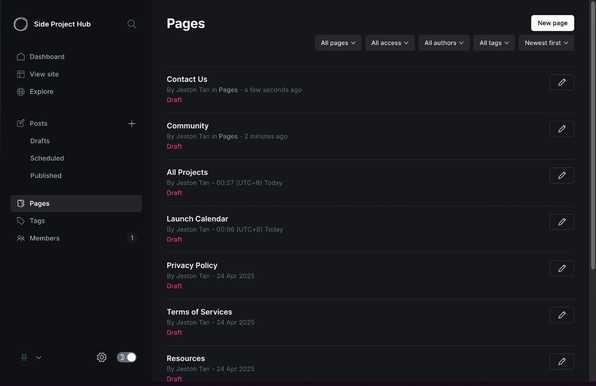Click '2 minutes ago' timestamp text
Screen dimensions: 596x386
pyautogui.click(x=266, y=136)
